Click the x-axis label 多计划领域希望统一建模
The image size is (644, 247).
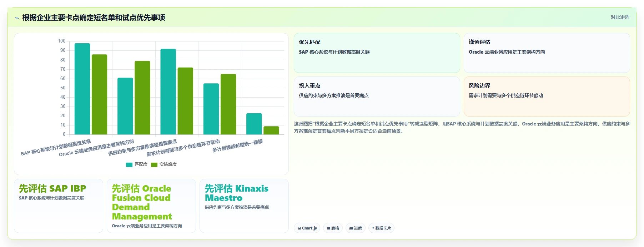[238, 145]
